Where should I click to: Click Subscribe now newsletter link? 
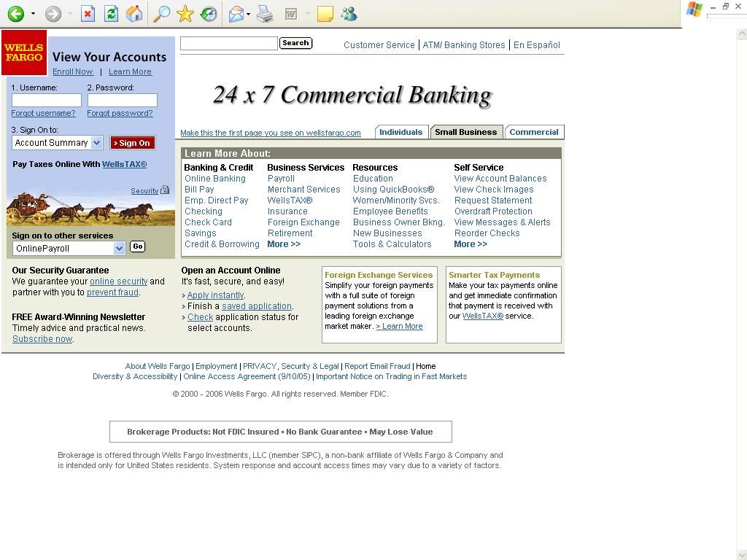click(42, 338)
